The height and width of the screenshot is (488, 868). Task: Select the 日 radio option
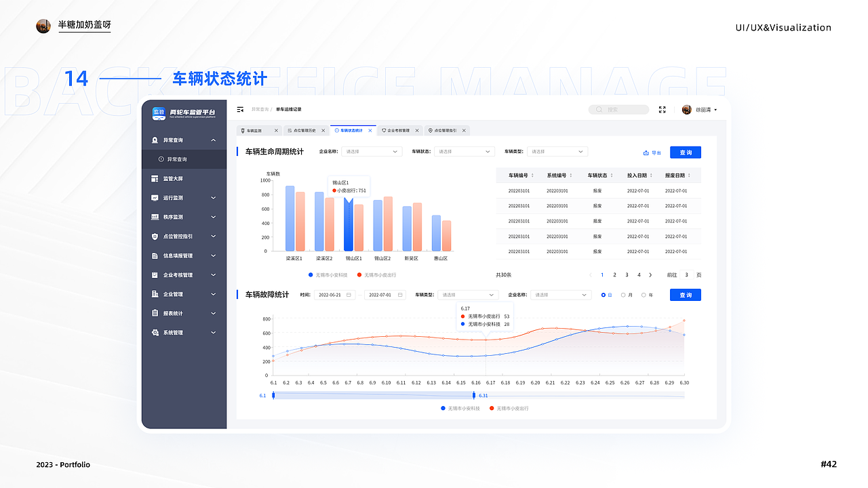point(604,295)
